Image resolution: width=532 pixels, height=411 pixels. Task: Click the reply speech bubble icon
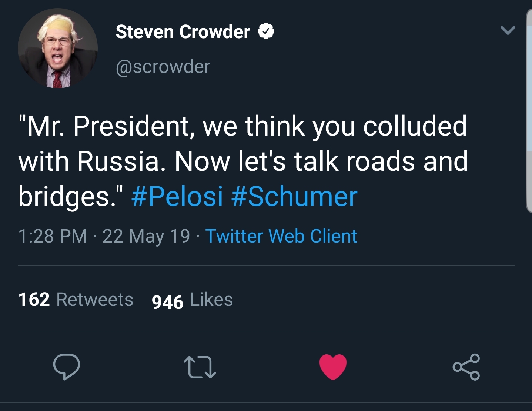click(x=67, y=367)
